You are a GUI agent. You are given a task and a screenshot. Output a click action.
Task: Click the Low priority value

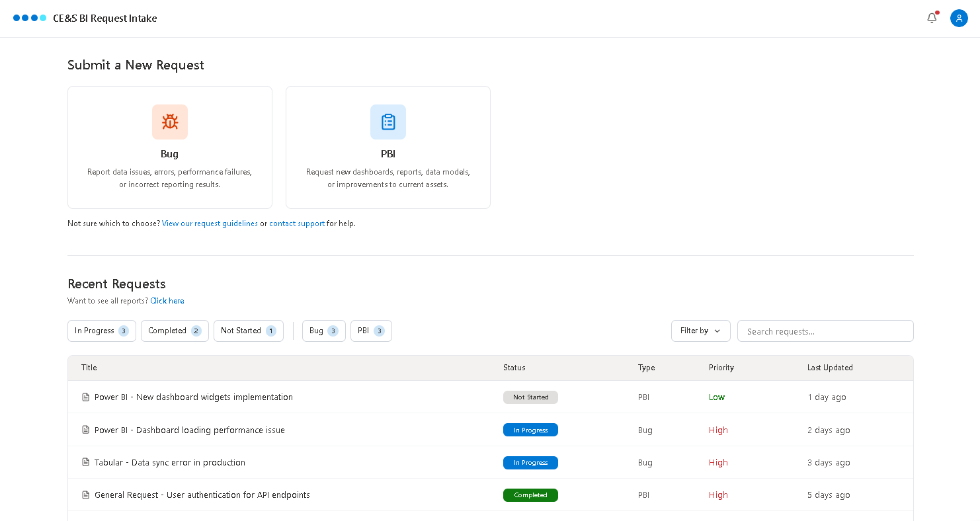tap(717, 397)
